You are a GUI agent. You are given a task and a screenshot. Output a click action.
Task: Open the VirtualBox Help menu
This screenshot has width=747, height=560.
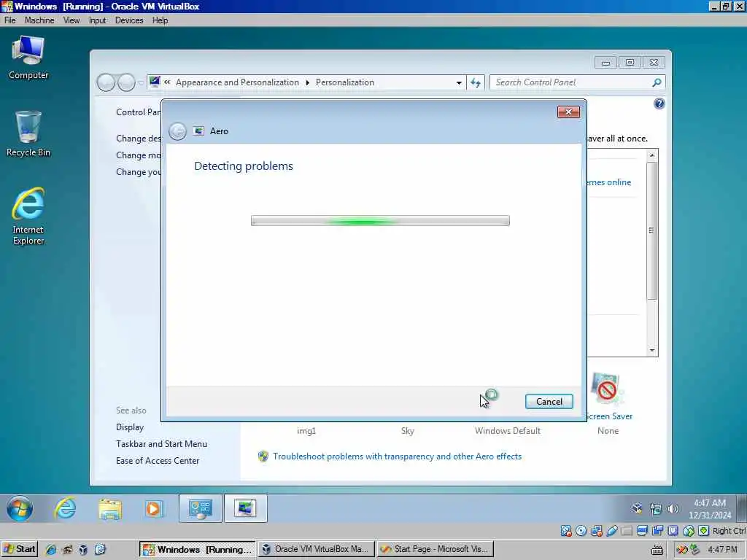point(160,20)
